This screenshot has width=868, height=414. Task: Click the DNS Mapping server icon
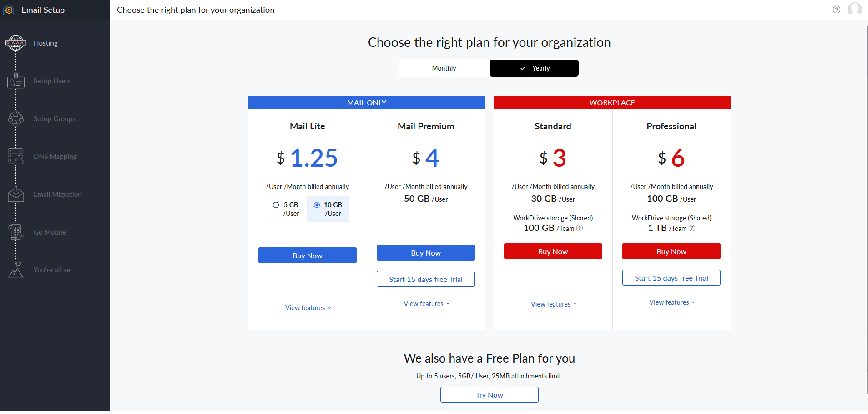point(16,156)
